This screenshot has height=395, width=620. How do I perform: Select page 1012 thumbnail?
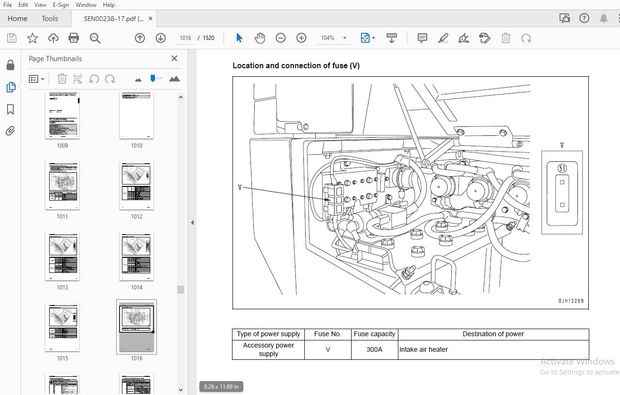[x=136, y=185]
